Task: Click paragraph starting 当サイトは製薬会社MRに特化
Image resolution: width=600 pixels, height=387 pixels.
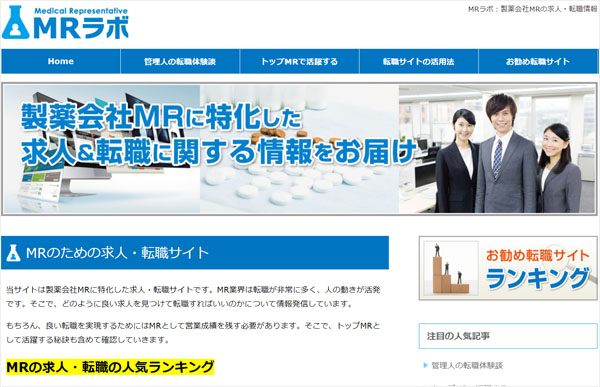Action: click(193, 297)
